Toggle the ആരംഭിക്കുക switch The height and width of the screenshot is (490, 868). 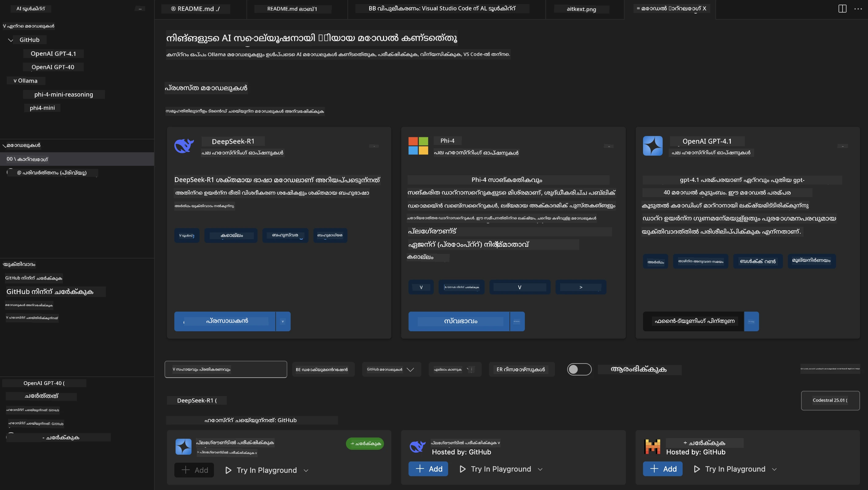579,369
